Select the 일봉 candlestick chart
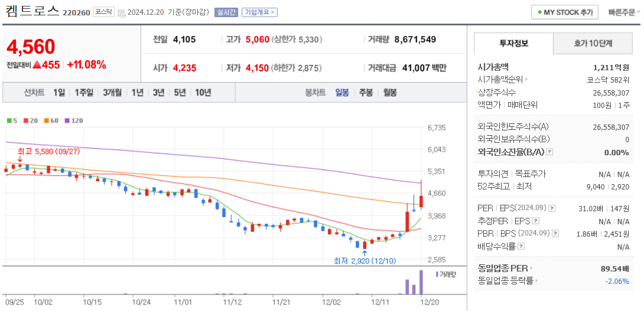 (x=342, y=93)
